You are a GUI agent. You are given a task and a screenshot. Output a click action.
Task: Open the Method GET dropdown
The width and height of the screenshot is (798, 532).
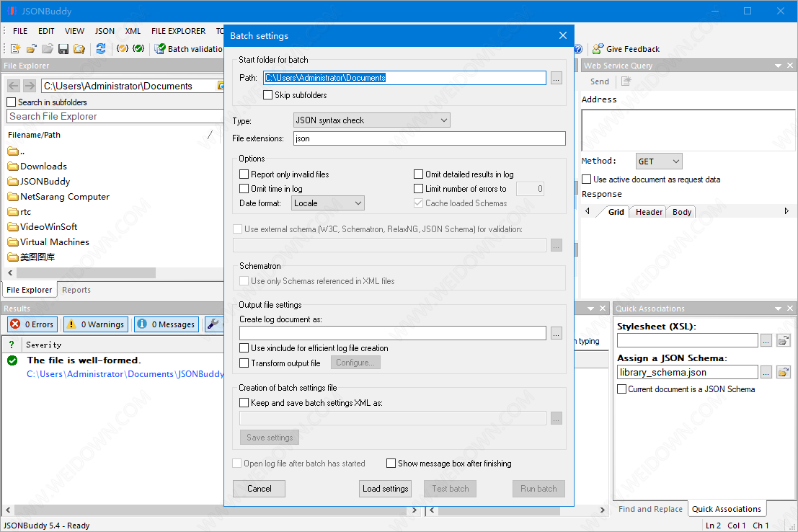(659, 161)
